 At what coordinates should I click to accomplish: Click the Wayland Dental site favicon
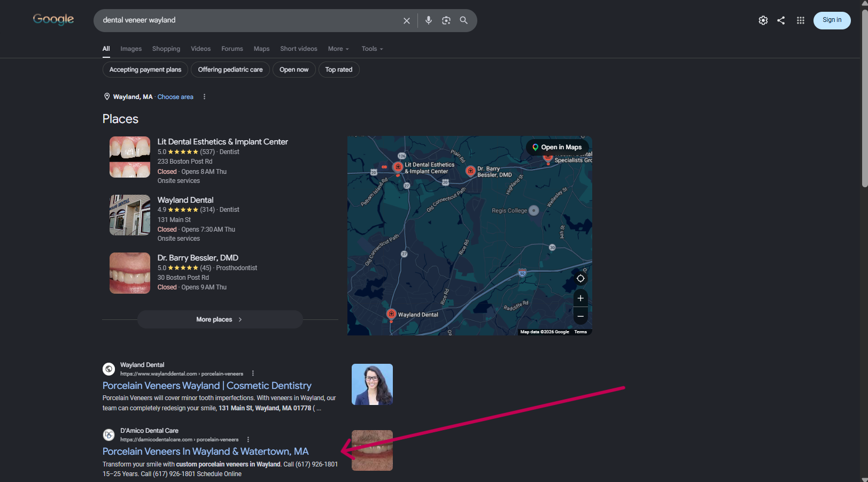click(x=108, y=369)
